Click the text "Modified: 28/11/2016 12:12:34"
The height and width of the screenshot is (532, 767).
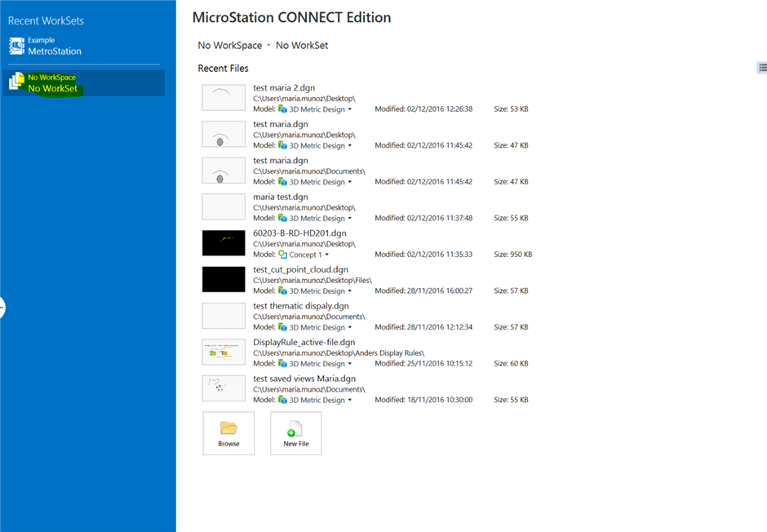point(423,327)
